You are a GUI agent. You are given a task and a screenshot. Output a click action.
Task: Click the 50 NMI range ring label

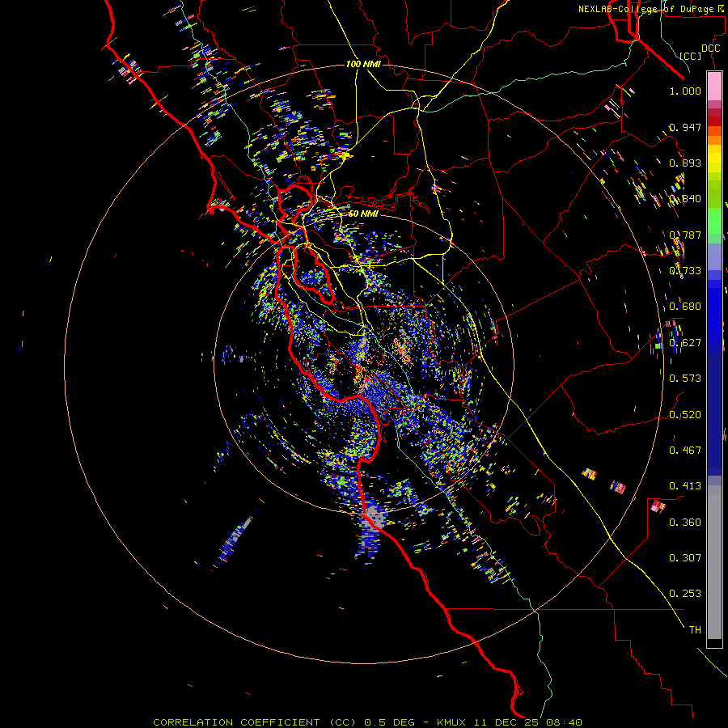click(363, 214)
